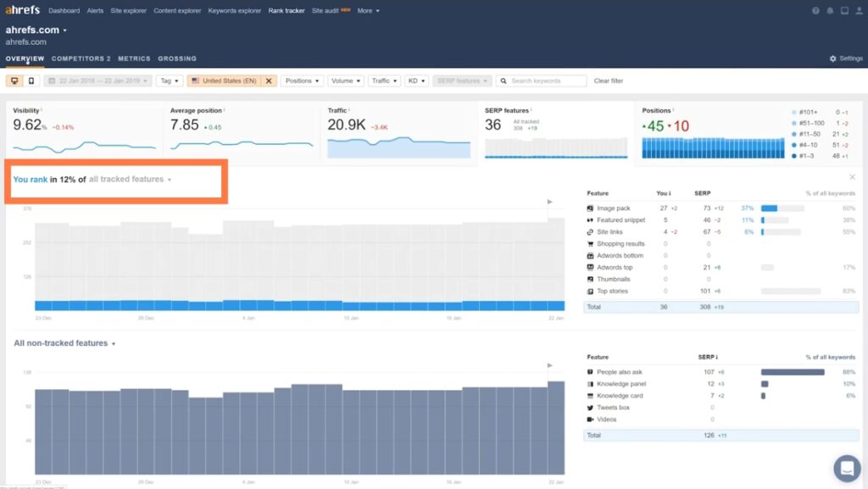Screen dimensions: 868x489
Task: Switch to the Grossing tab
Action: pyautogui.click(x=177, y=58)
